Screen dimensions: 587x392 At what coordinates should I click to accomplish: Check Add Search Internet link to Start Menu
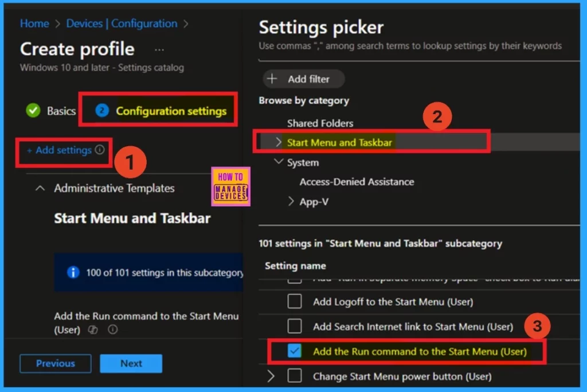295,326
